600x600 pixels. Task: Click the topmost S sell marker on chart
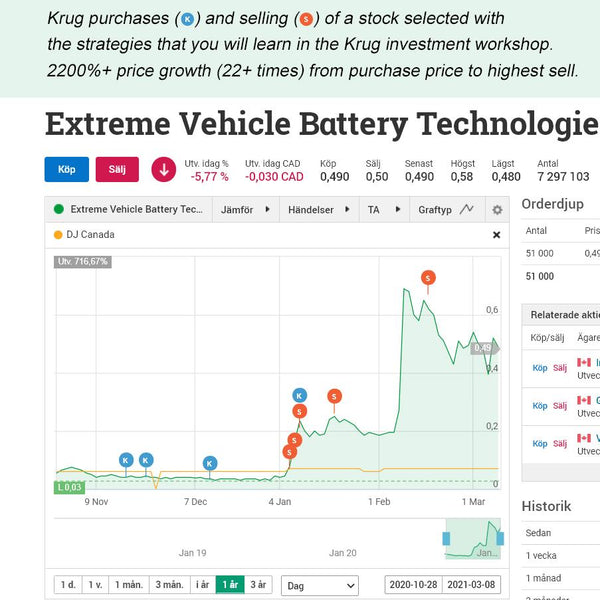[x=428, y=277]
